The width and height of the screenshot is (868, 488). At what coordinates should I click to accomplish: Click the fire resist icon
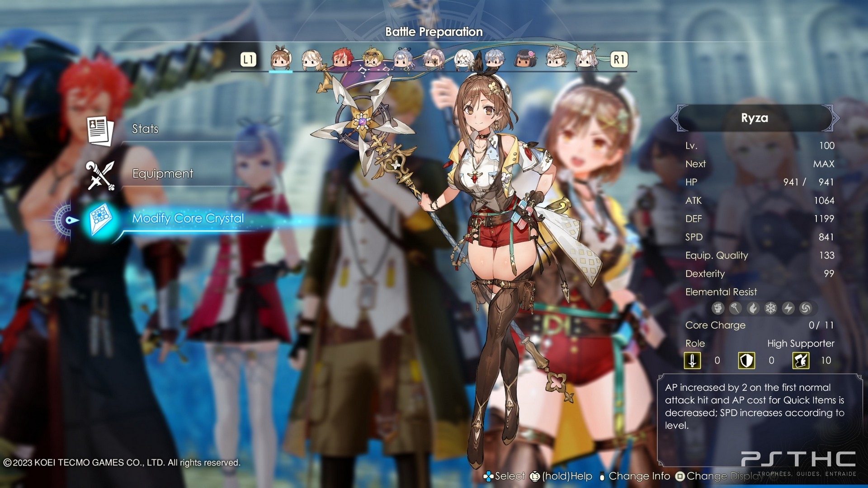(753, 308)
